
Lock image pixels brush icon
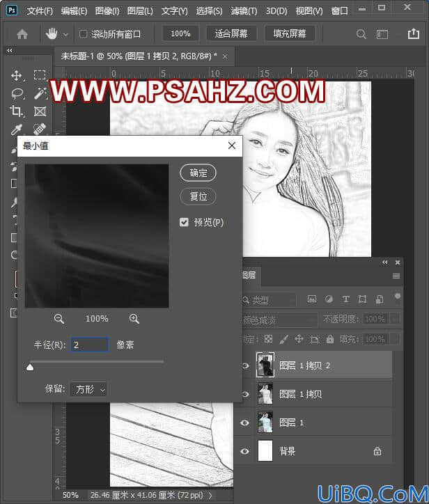(x=283, y=339)
